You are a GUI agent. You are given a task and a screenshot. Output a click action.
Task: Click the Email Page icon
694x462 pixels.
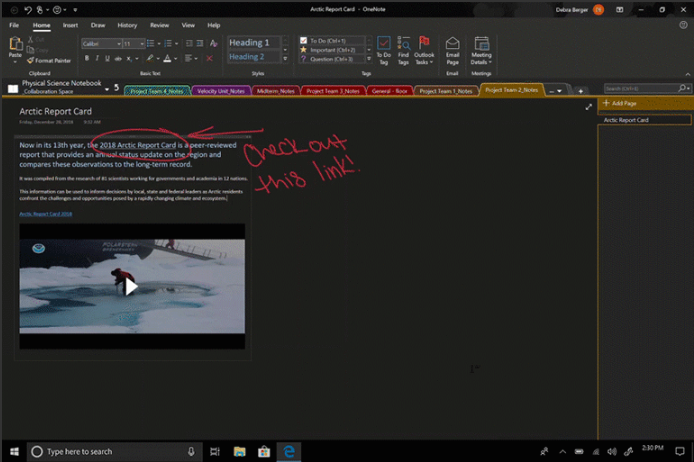point(452,50)
